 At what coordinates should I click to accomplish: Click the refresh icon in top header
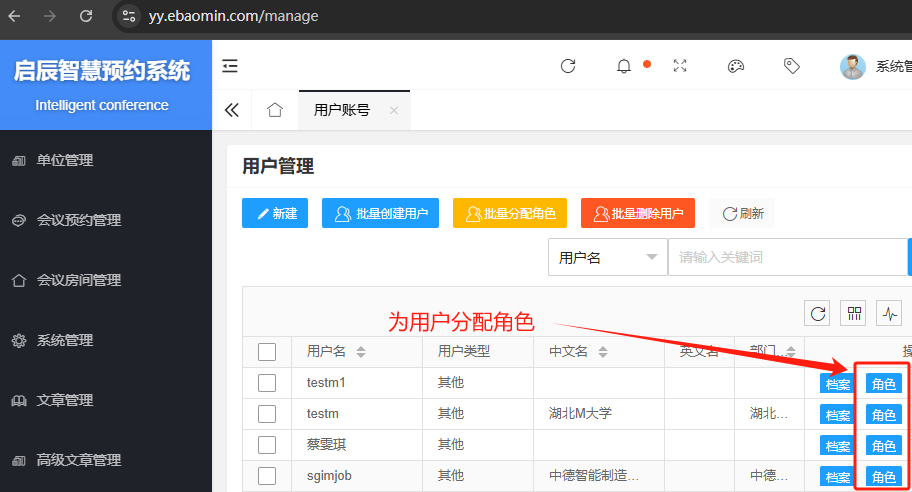click(568, 66)
